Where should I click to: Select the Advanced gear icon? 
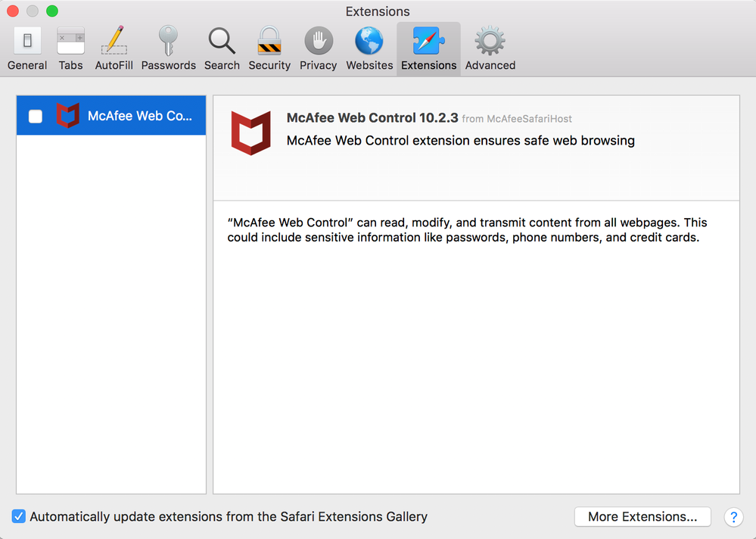pyautogui.click(x=490, y=49)
